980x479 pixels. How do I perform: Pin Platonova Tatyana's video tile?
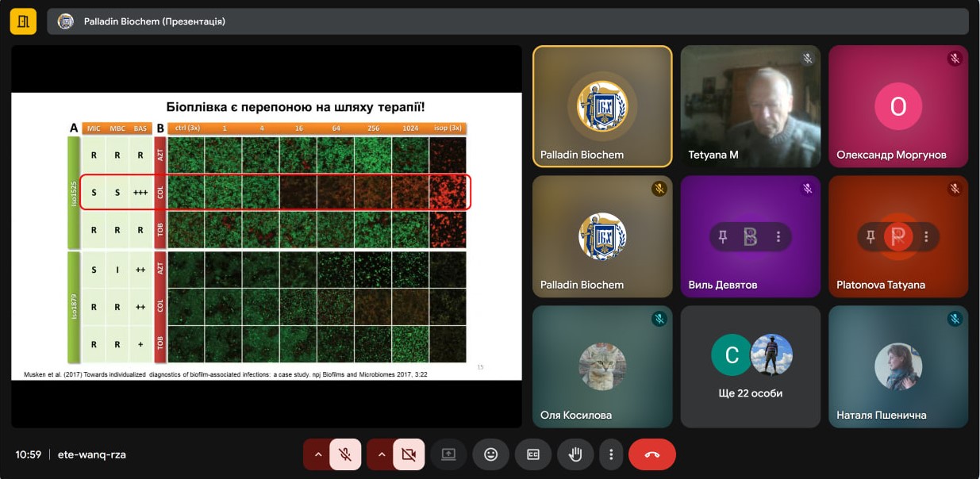coord(870,236)
